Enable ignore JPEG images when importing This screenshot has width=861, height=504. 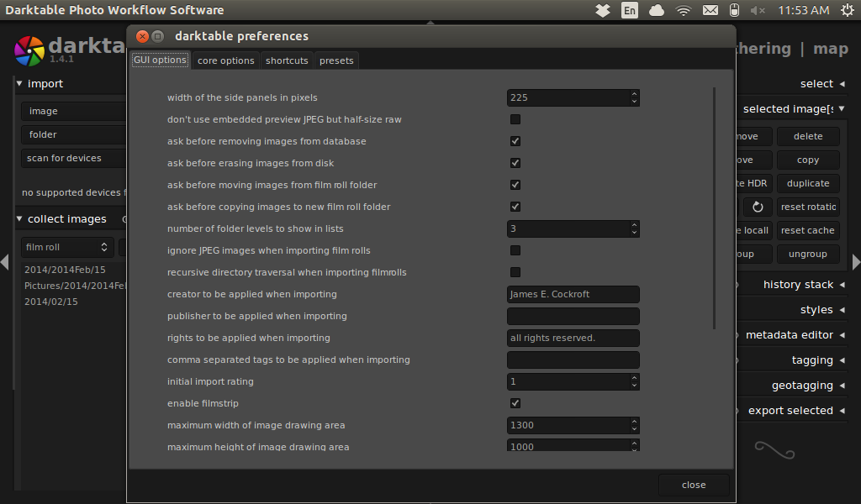pyautogui.click(x=515, y=250)
